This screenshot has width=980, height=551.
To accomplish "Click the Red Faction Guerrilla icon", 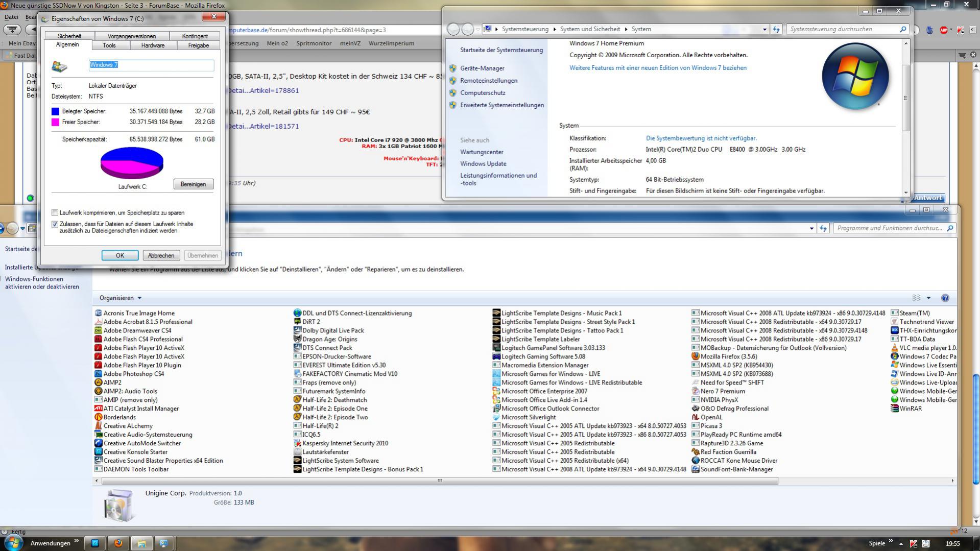I will pos(695,452).
